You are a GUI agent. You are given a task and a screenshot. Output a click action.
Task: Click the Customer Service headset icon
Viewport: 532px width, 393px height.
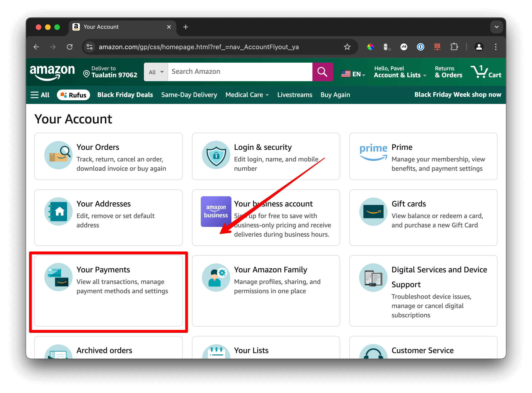[x=373, y=352]
